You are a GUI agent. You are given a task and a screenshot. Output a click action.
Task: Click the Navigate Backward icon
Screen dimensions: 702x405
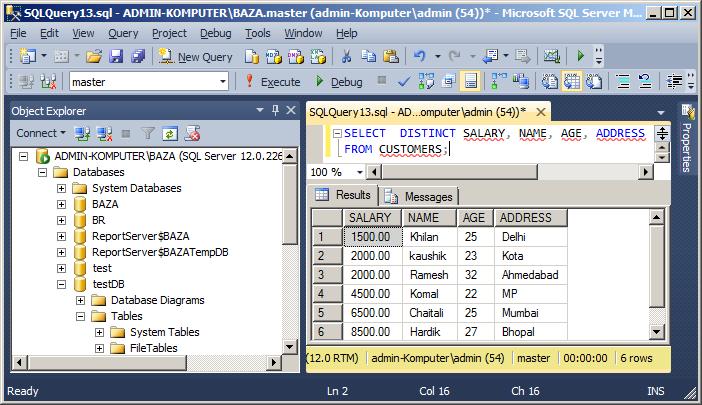point(490,56)
